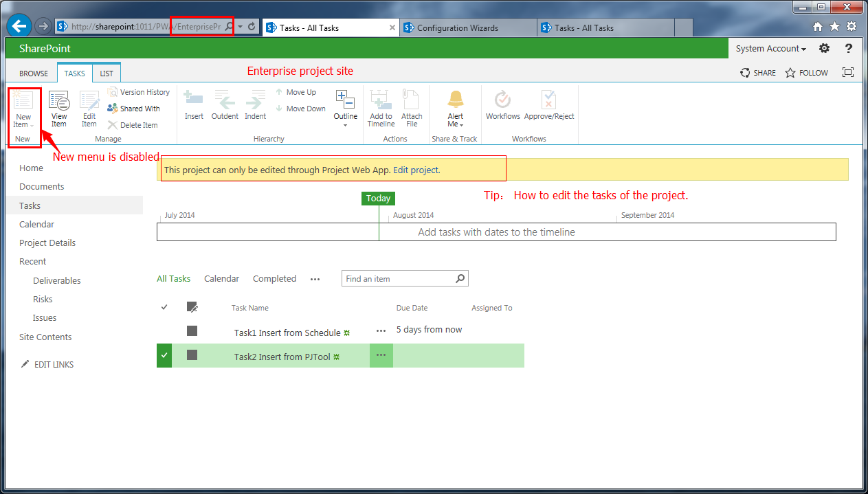Image resolution: width=868 pixels, height=494 pixels.
Task: Outdent the selected task
Action: [x=225, y=105]
